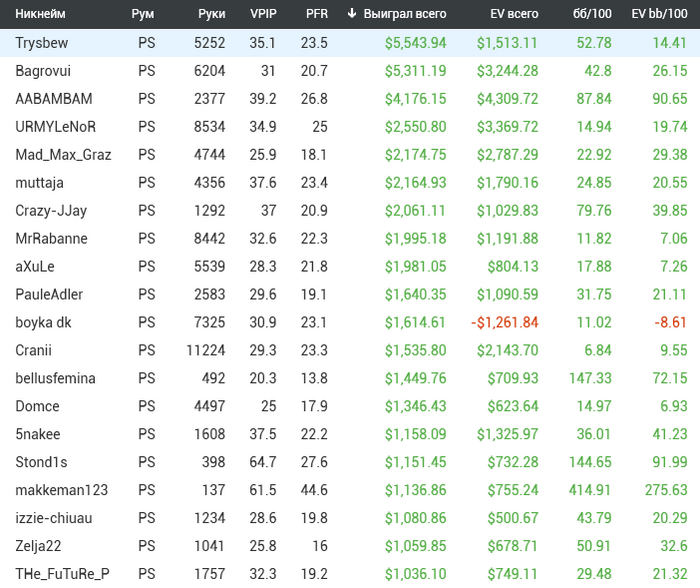Image resolution: width=700 pixels, height=588 pixels.
Task: Click бб/100 value 87.84
Action: pos(594,99)
